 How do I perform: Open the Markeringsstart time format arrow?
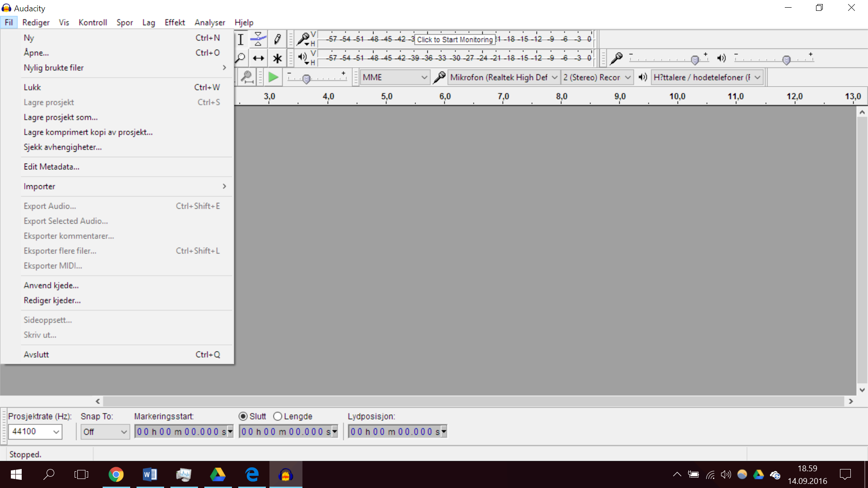click(230, 432)
